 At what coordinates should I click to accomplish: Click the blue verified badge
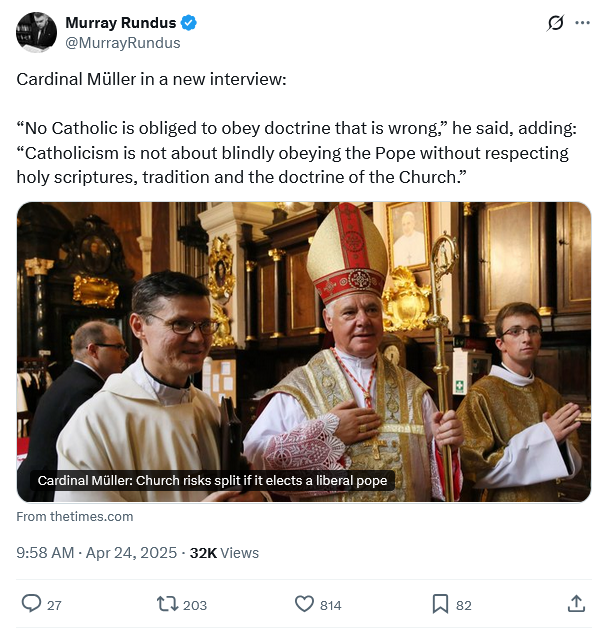click(186, 23)
